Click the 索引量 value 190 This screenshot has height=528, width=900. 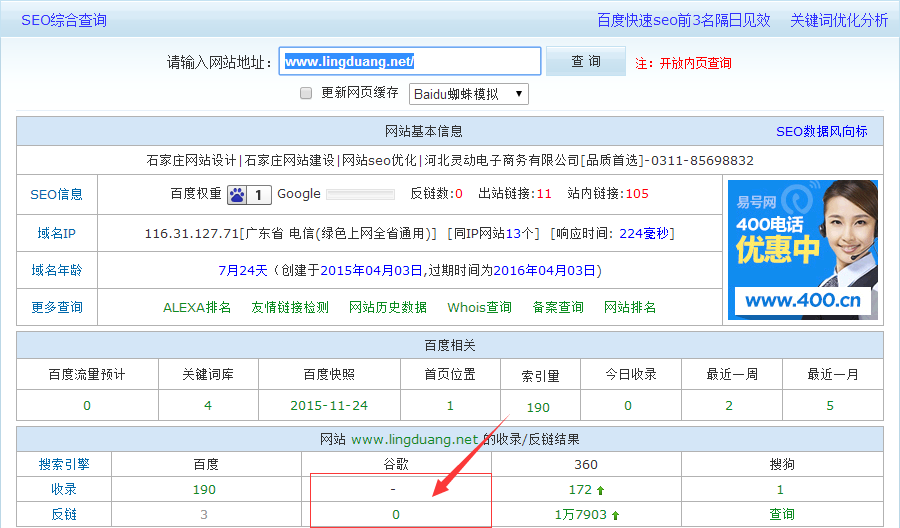[x=538, y=407]
